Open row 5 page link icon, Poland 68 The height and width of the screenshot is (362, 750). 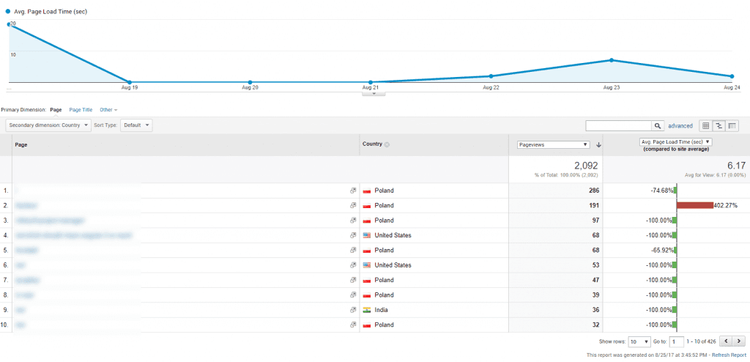353,250
